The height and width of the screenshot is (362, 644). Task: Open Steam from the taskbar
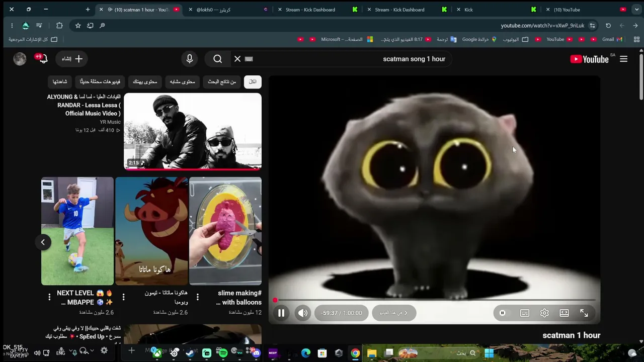(x=190, y=353)
